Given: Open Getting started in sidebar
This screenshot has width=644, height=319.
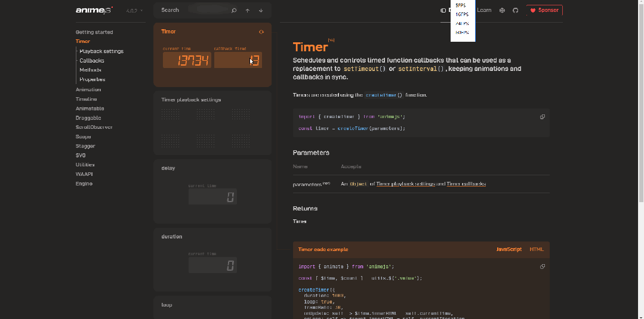Looking at the screenshot, I should 94,32.
